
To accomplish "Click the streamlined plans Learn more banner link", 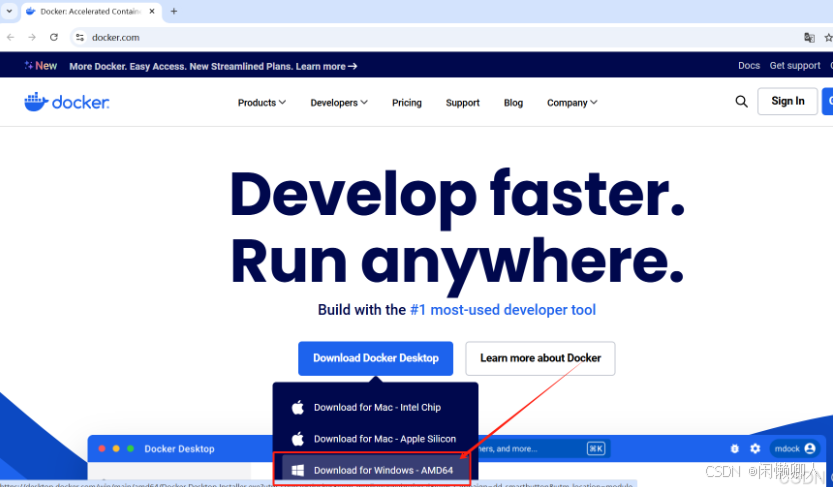I will click(x=326, y=66).
